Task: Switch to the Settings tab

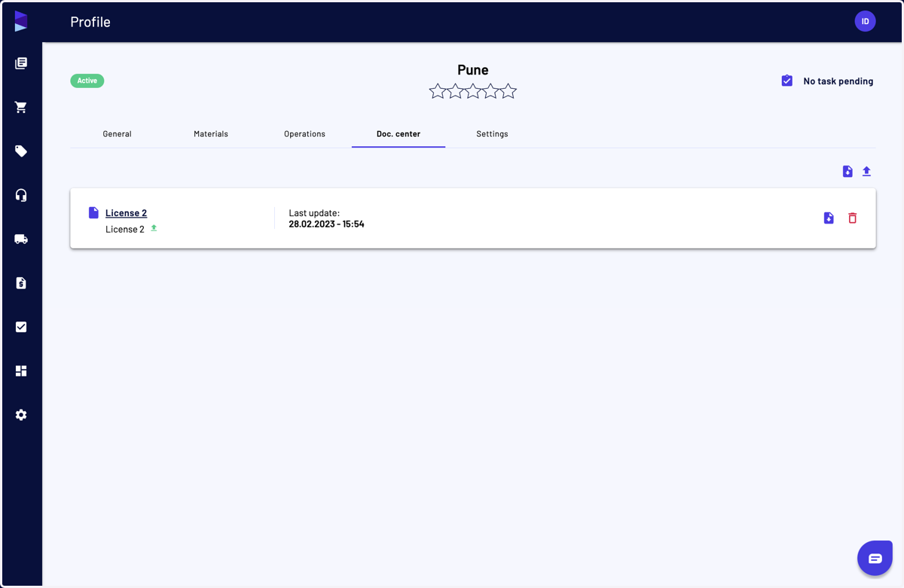Action: tap(492, 134)
